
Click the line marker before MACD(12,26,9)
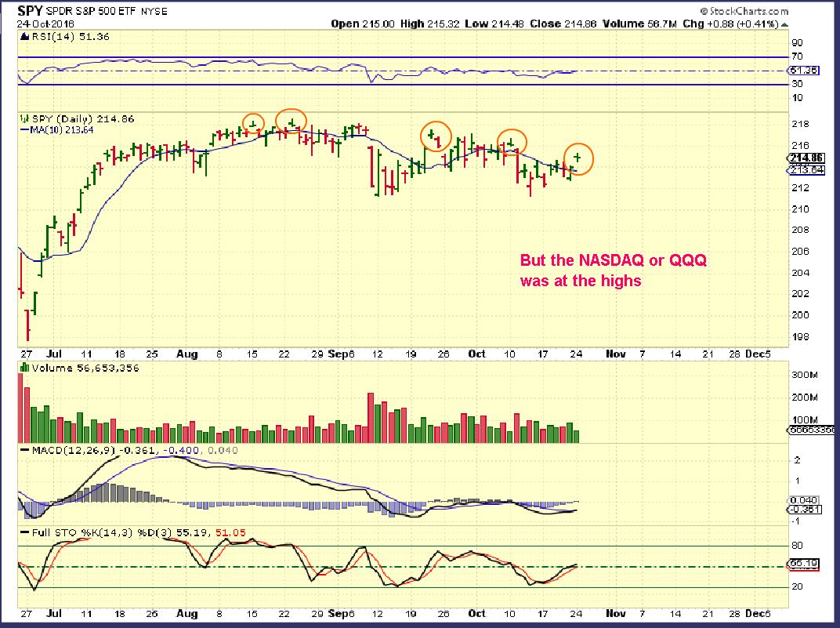[24, 450]
